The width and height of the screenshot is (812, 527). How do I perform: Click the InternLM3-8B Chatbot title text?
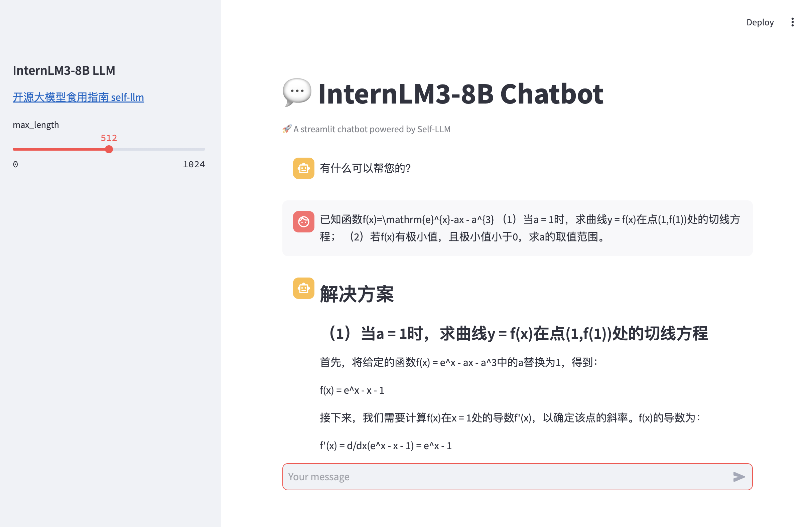coord(460,94)
